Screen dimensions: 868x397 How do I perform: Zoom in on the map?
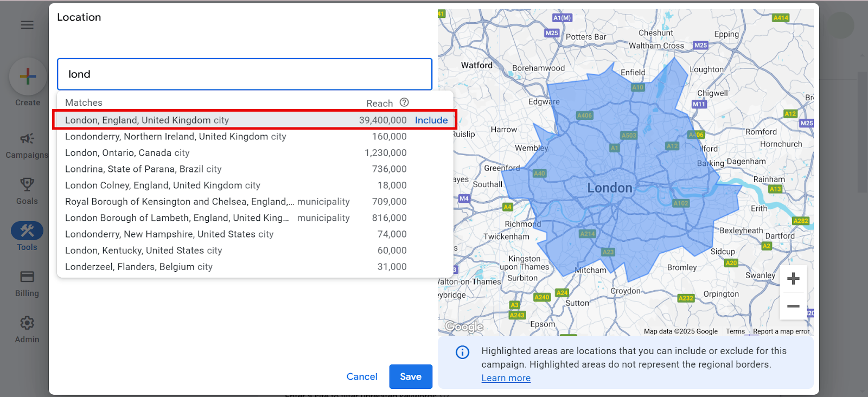pyautogui.click(x=793, y=279)
